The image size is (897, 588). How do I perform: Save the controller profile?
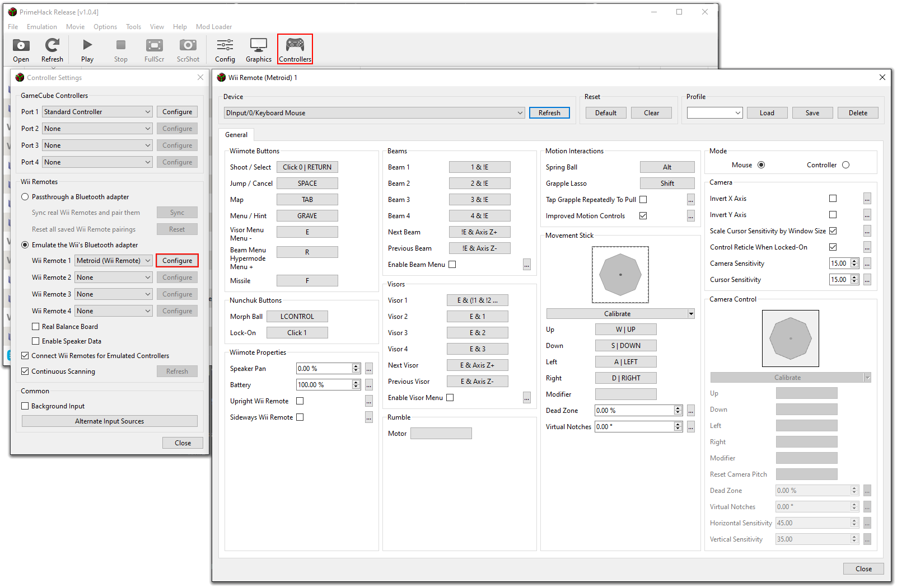tap(812, 113)
